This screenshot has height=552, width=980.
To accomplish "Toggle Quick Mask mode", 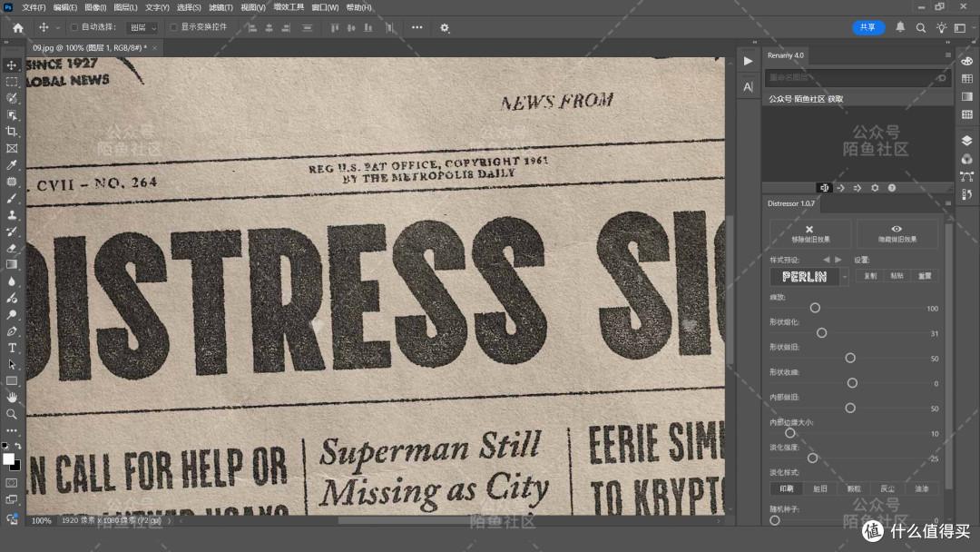I will pyautogui.click(x=12, y=483).
